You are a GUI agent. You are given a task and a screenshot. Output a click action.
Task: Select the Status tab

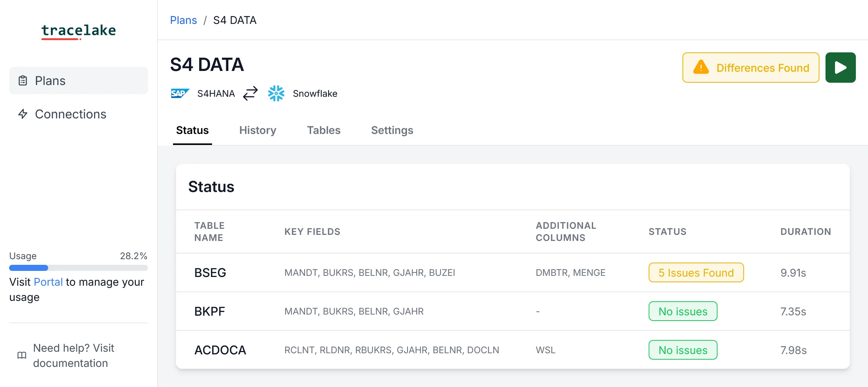tap(192, 130)
